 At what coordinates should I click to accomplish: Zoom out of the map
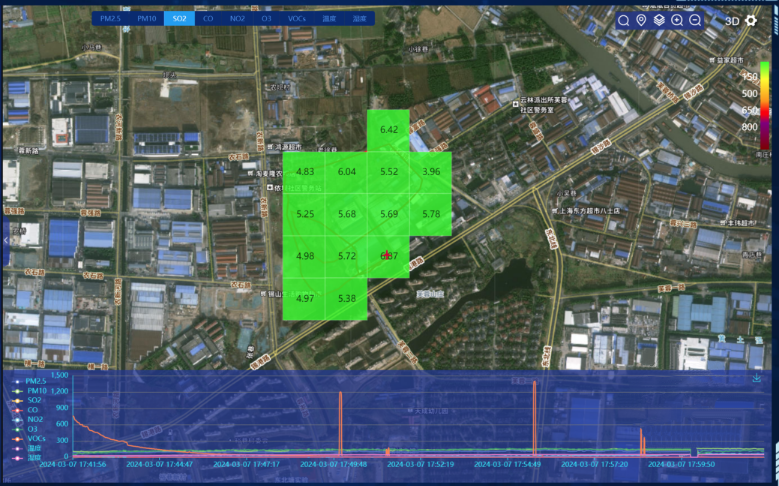[695, 20]
